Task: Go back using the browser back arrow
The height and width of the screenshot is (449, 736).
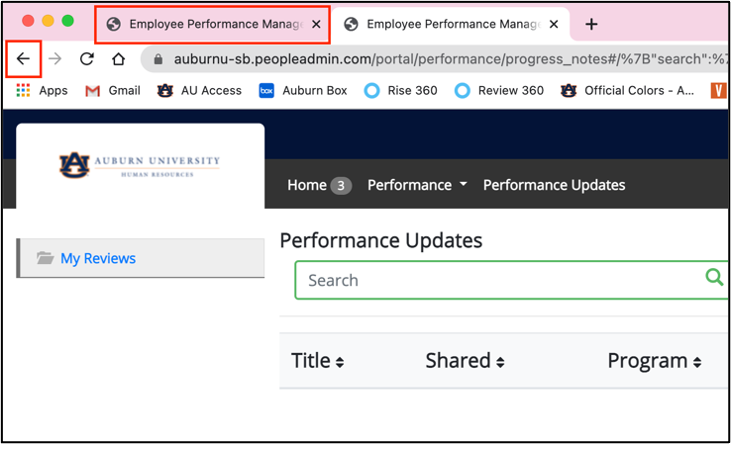Action: tap(23, 59)
